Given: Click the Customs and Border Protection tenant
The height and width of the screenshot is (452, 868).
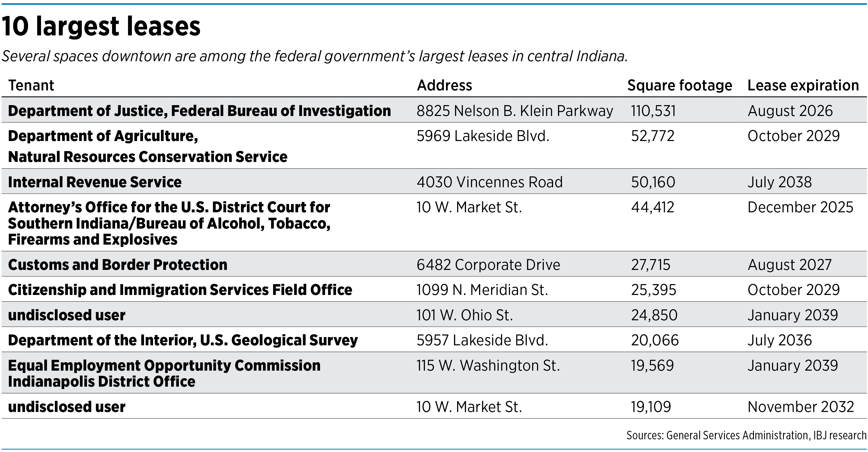Looking at the screenshot, I should (x=118, y=264).
